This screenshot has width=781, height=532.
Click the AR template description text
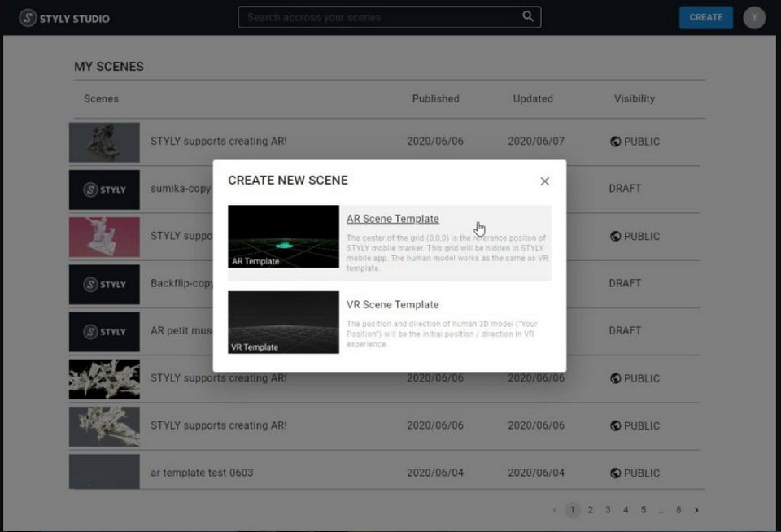(x=447, y=253)
